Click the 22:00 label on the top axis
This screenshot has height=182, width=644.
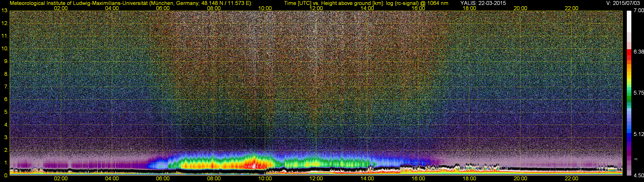[571, 8]
